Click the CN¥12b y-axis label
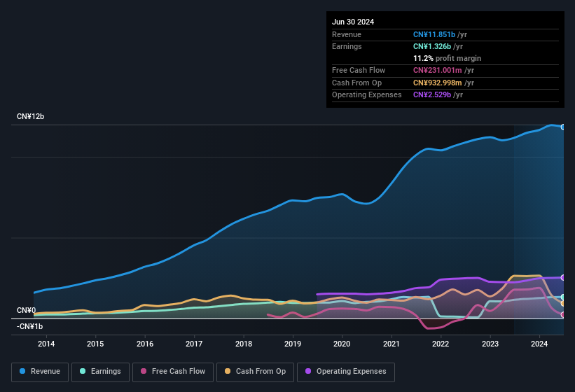The image size is (575, 392). click(30, 116)
